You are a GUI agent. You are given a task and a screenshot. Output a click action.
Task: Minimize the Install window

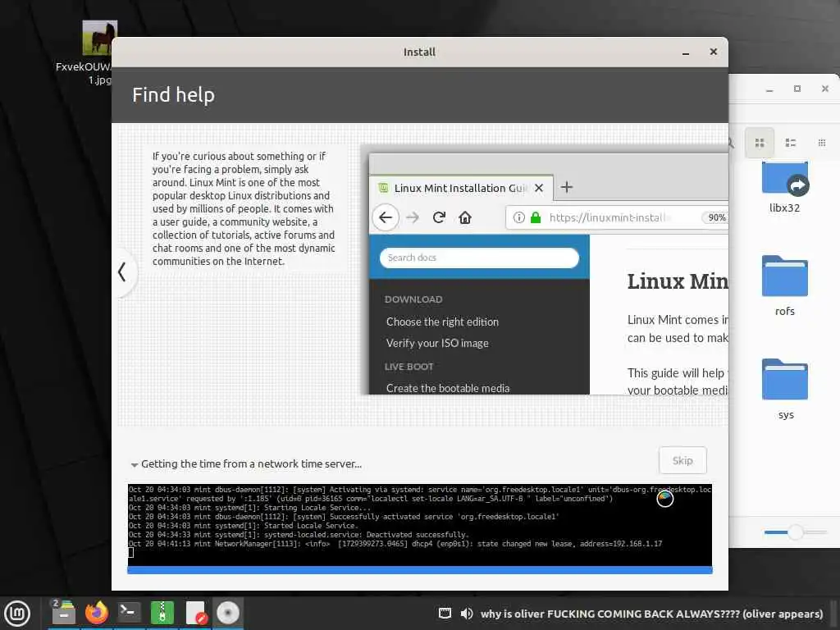(x=686, y=52)
